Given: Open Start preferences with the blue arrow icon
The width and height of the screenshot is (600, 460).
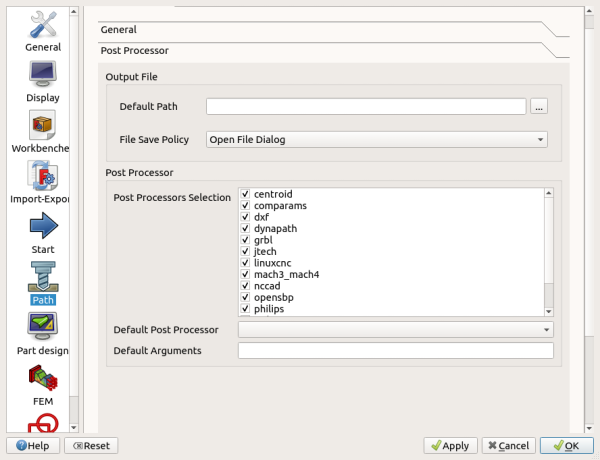Looking at the screenshot, I should [x=44, y=226].
